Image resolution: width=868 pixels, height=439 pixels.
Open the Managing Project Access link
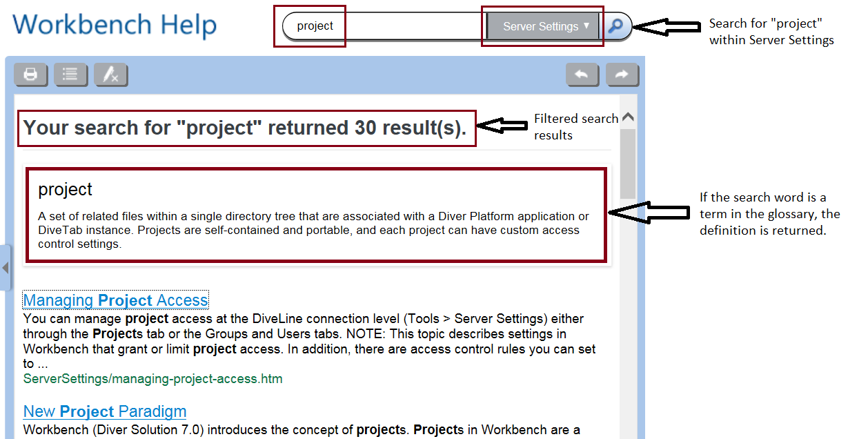tap(116, 300)
